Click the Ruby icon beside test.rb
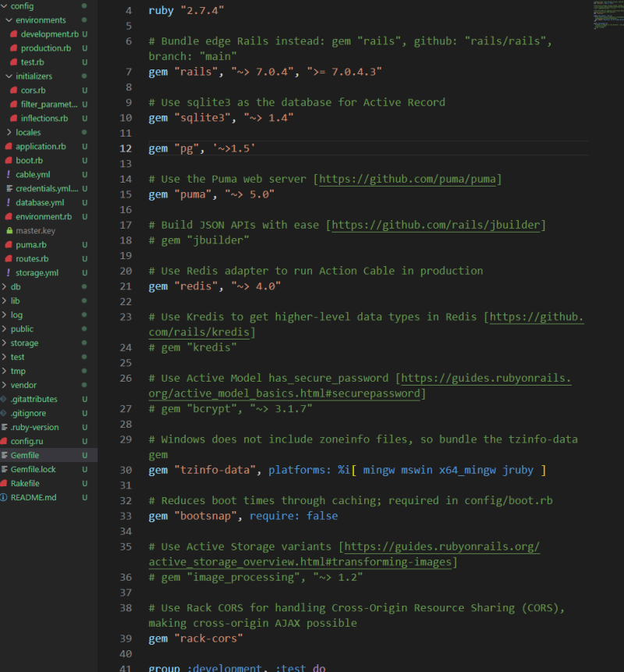The width and height of the screenshot is (624, 672). [x=14, y=62]
